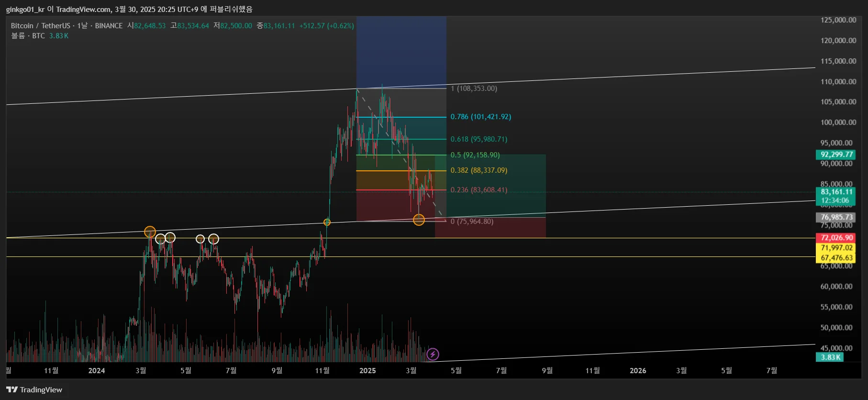Click the purple lightning bolt event icon
This screenshot has width=868, height=400.
[433, 354]
